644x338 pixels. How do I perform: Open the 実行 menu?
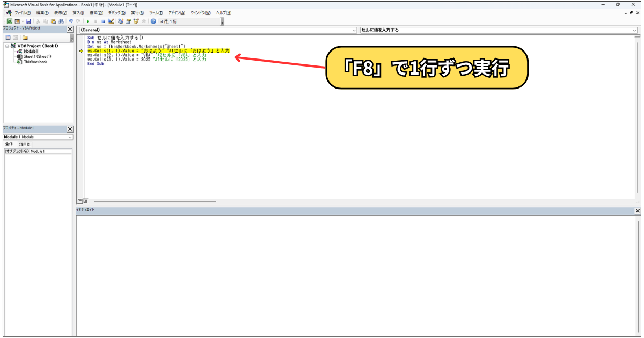tap(136, 12)
